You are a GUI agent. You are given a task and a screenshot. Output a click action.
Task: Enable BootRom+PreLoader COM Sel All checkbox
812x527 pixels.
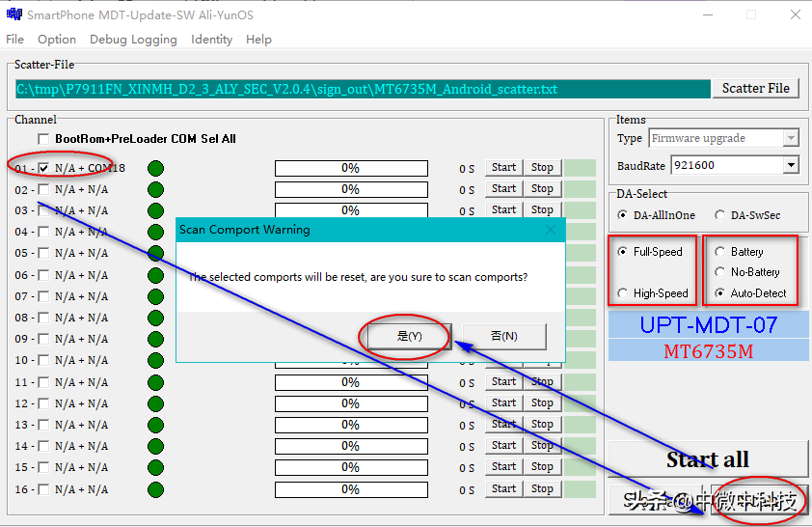click(43, 139)
